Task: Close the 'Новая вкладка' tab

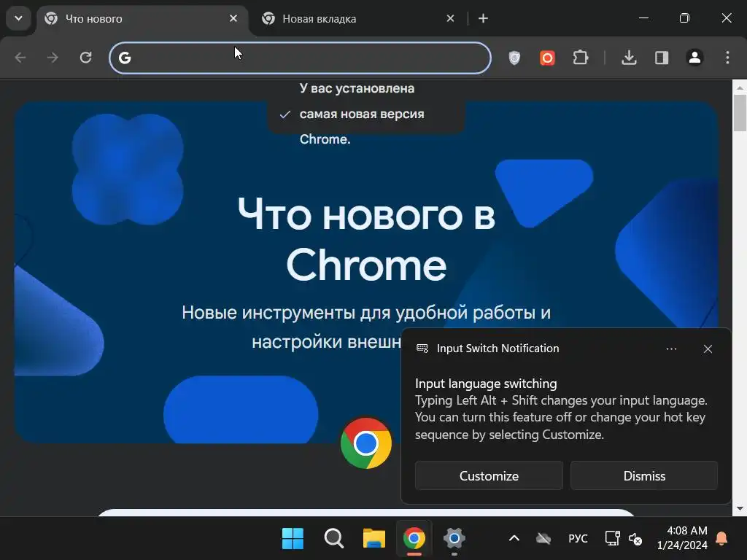Action: click(x=450, y=18)
